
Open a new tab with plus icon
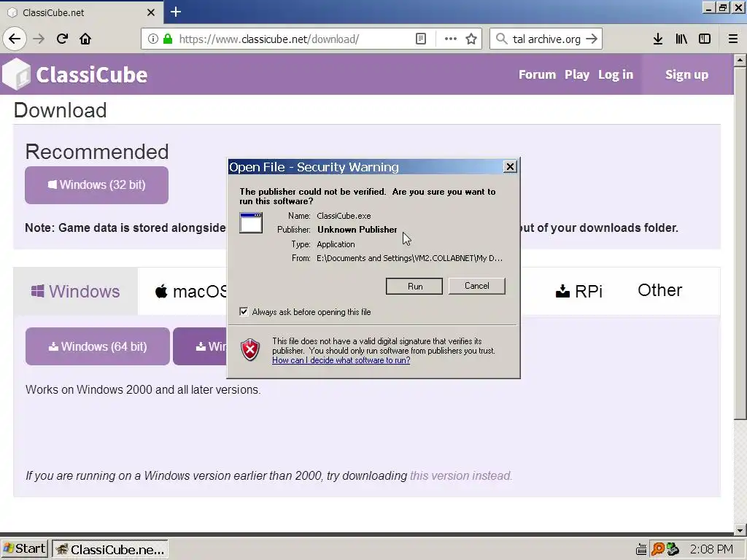[176, 12]
